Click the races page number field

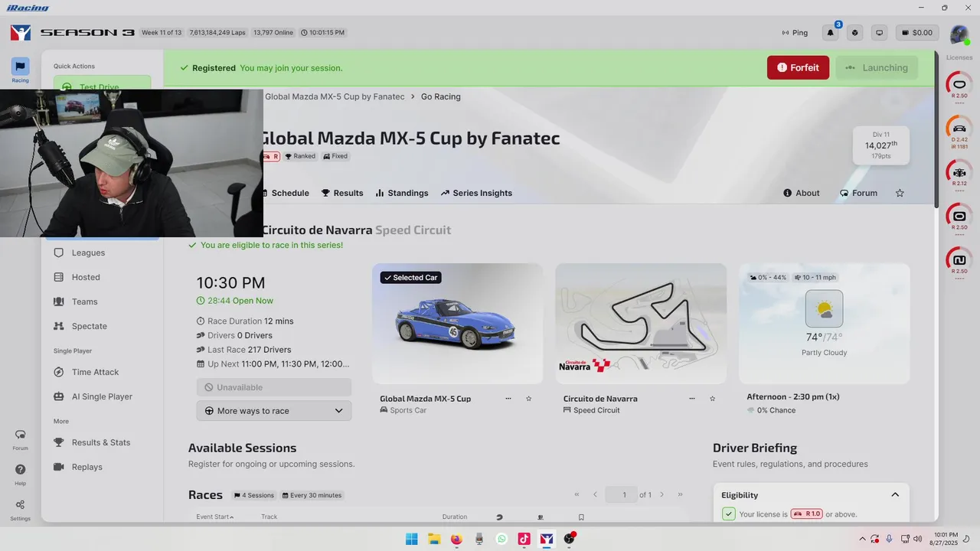[x=621, y=494]
